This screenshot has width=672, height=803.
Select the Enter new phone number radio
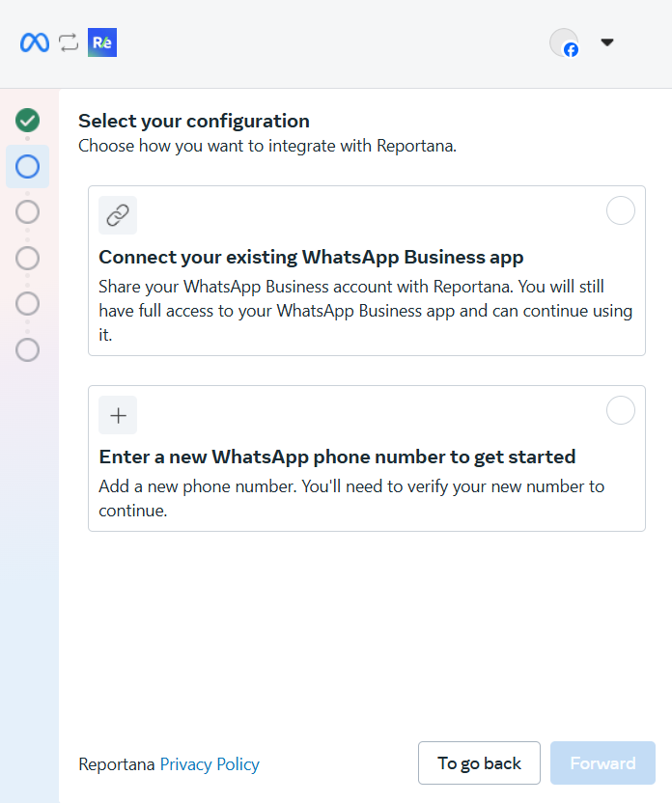click(x=620, y=410)
